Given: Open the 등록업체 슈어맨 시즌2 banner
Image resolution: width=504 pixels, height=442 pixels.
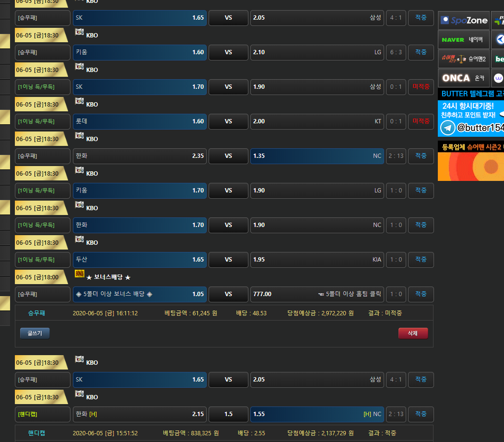Looking at the screenshot, I should [471, 161].
